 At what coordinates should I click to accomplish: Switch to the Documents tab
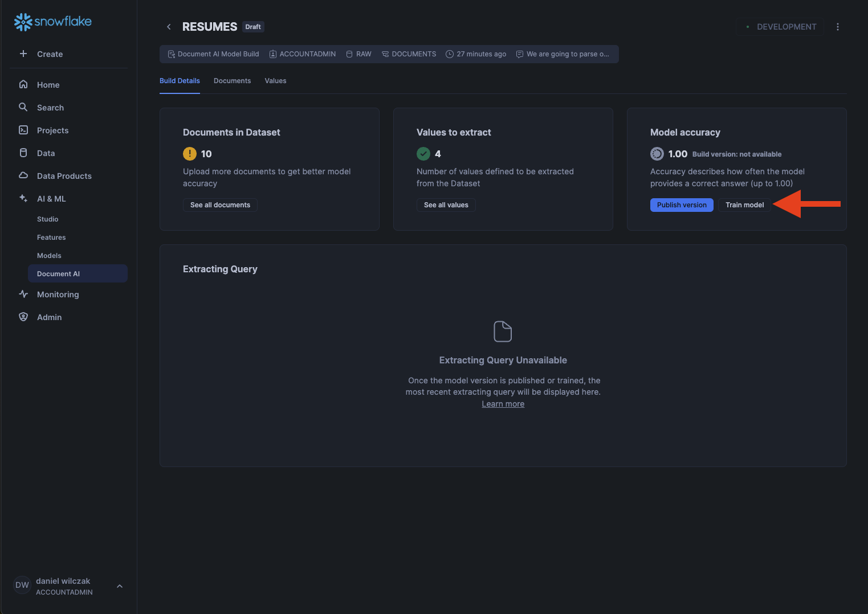[232, 81]
